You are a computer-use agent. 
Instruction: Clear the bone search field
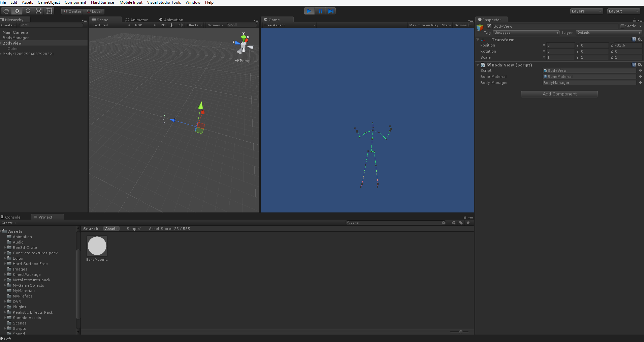pos(443,223)
